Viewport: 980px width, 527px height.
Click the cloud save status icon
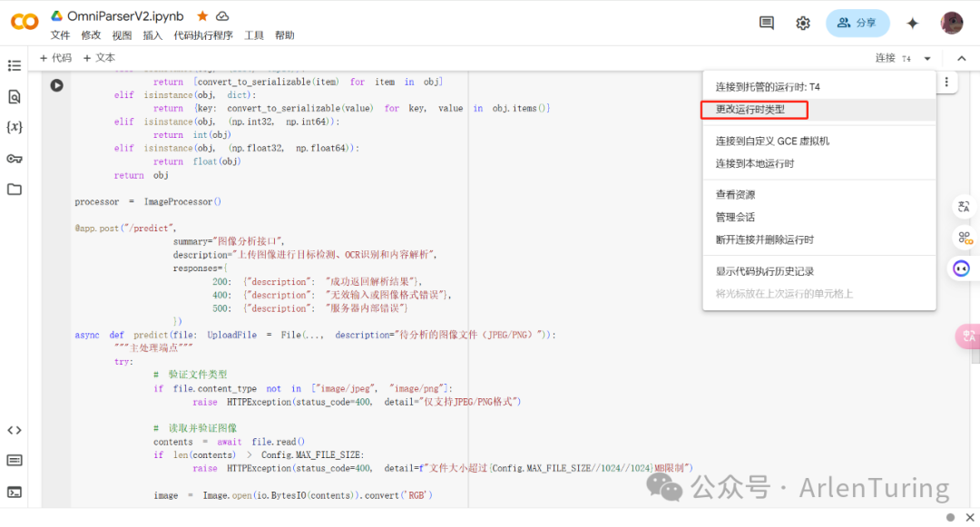pos(222,15)
